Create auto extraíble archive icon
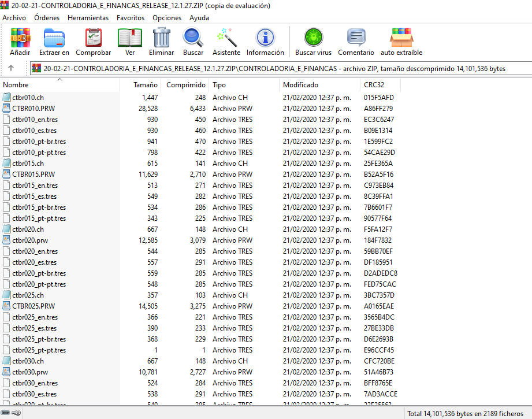Viewport: 532px width, 419px height. [x=401, y=38]
